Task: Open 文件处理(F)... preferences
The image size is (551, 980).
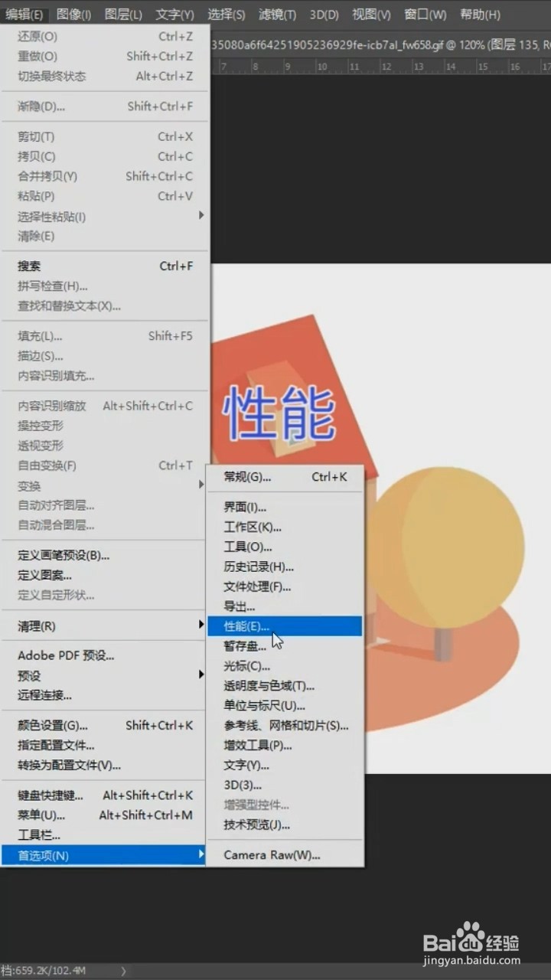Action: point(285,586)
